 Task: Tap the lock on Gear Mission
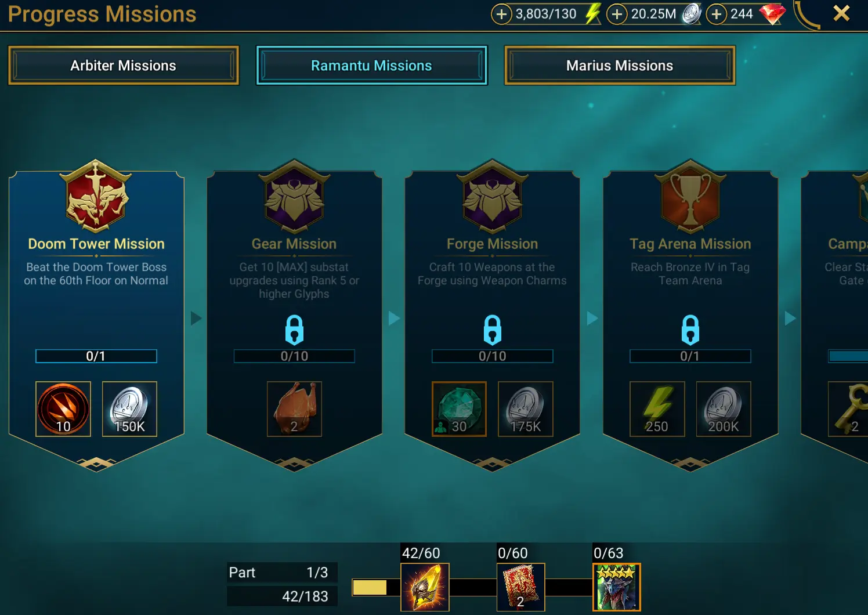point(294,330)
